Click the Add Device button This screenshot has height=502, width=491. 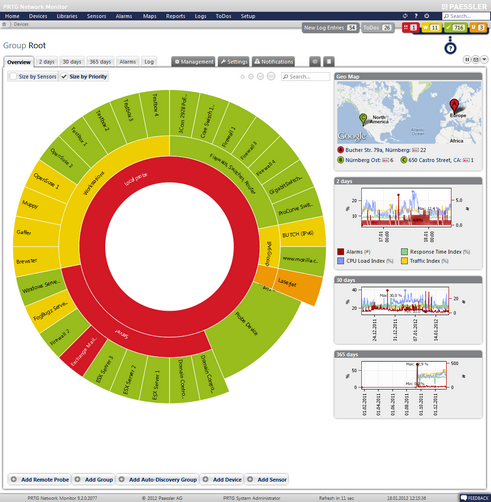pyautogui.click(x=222, y=479)
